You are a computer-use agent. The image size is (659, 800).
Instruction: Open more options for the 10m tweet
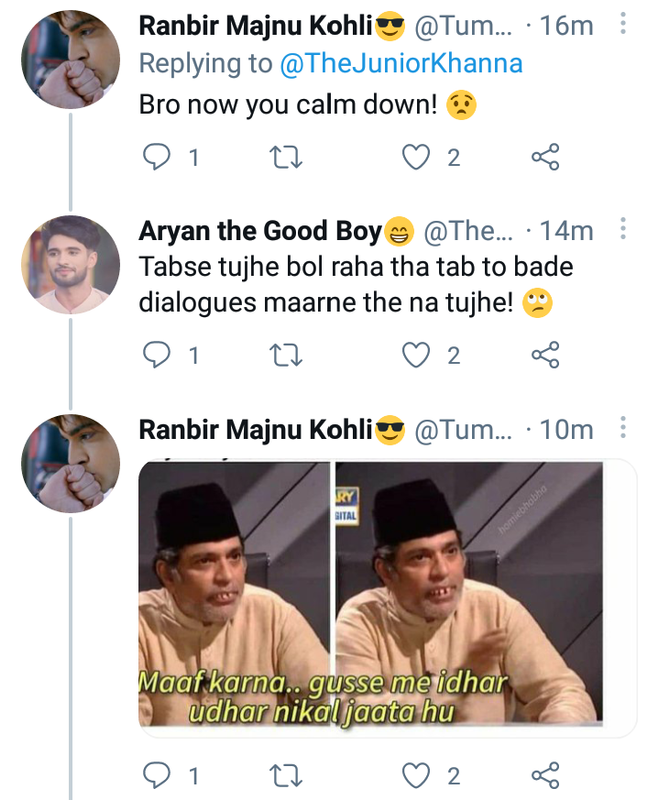coord(623,430)
